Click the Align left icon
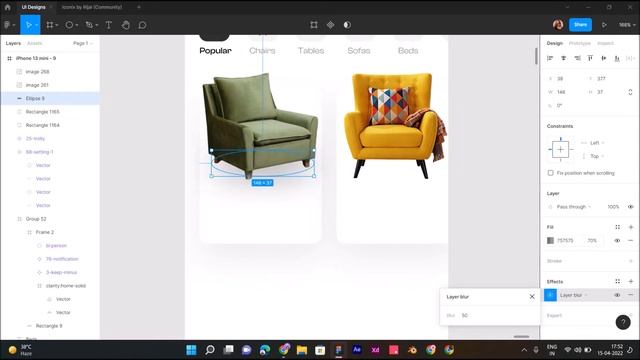This screenshot has width=640, height=360. 550,58
